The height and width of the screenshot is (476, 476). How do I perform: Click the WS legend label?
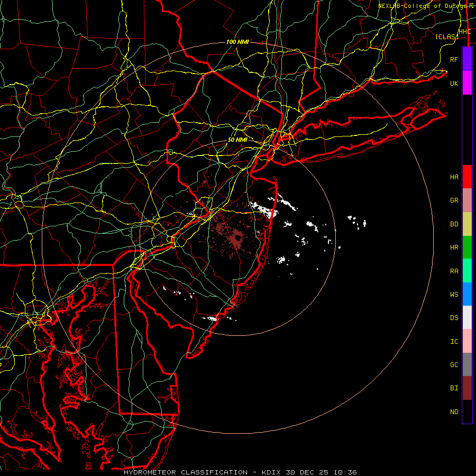point(454,295)
